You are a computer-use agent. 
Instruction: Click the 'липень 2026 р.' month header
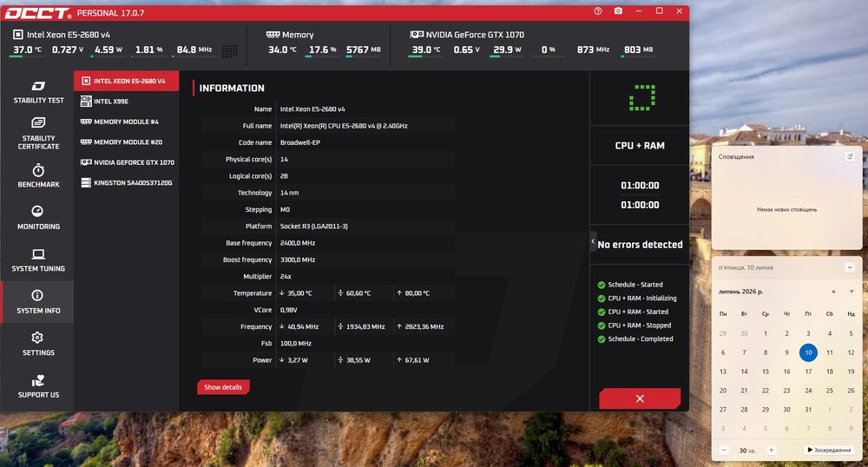coord(740,292)
